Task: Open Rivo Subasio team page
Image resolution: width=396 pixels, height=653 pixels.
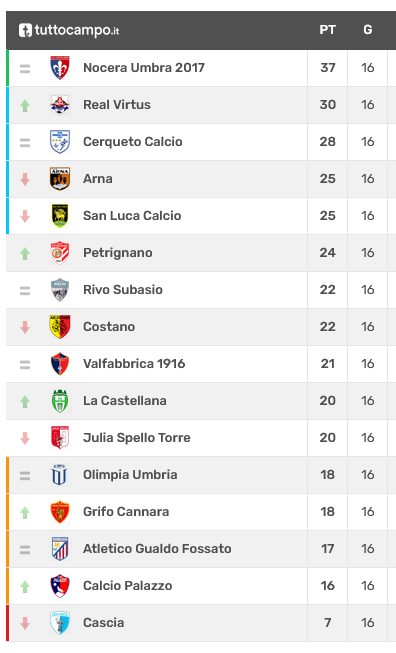Action: pyautogui.click(x=123, y=289)
